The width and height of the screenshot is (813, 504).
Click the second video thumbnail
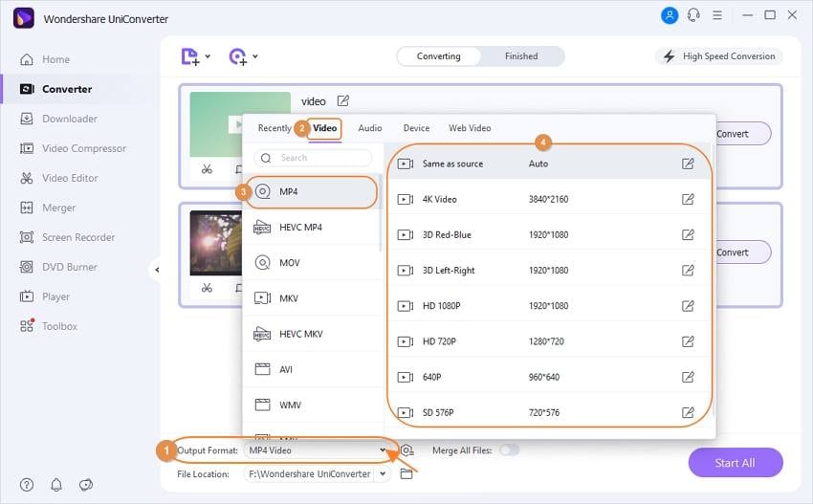point(216,243)
